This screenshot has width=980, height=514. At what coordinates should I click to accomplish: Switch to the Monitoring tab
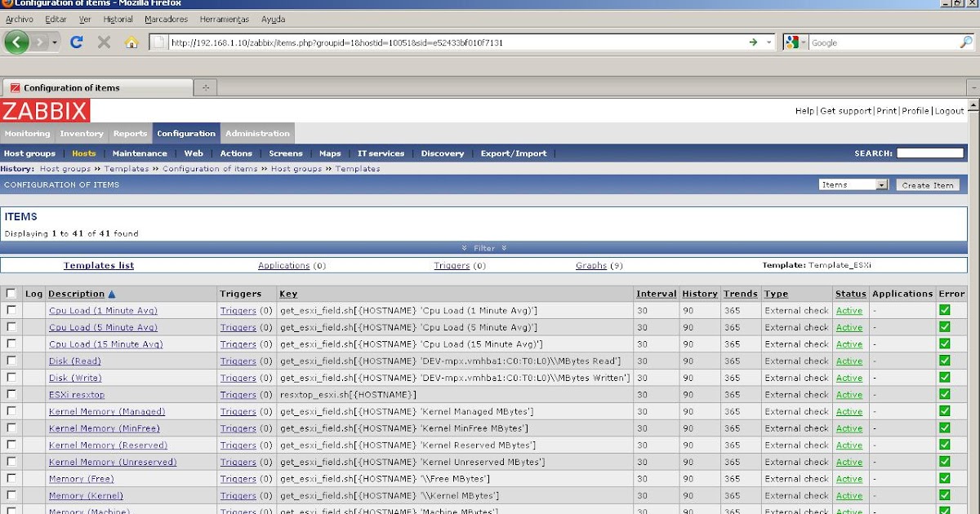27,133
